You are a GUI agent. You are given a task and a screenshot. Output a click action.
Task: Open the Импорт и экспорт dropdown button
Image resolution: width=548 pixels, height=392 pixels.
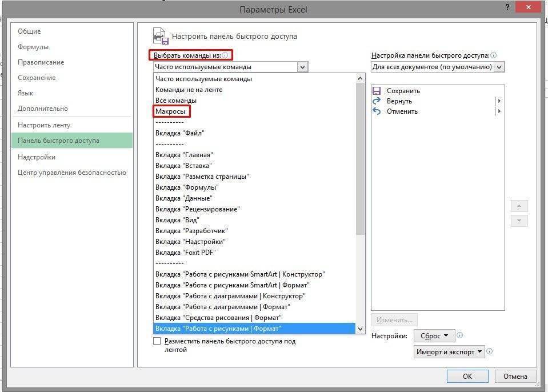tap(449, 352)
